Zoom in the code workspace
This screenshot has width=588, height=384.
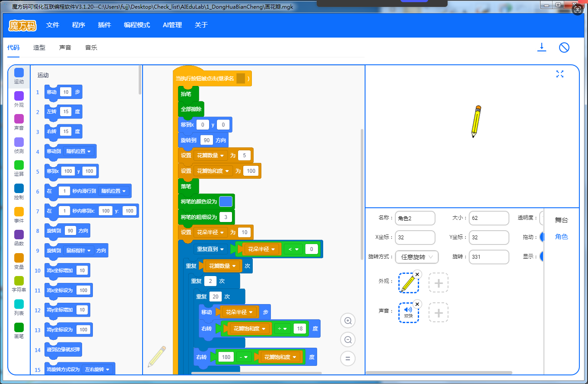click(x=348, y=321)
